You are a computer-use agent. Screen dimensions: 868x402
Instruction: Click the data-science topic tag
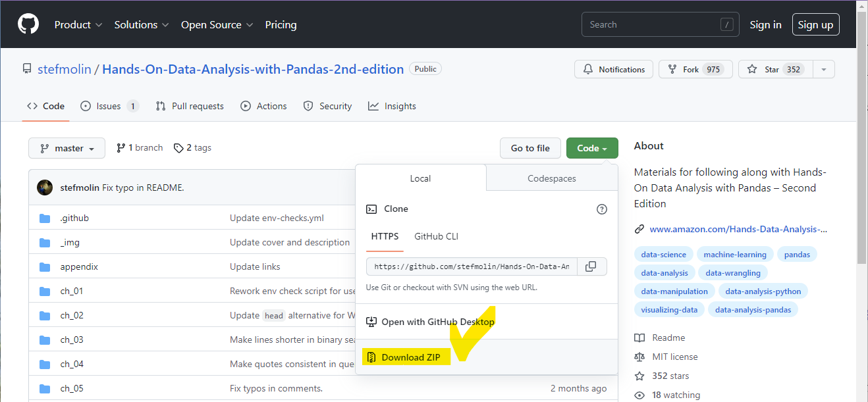(663, 255)
